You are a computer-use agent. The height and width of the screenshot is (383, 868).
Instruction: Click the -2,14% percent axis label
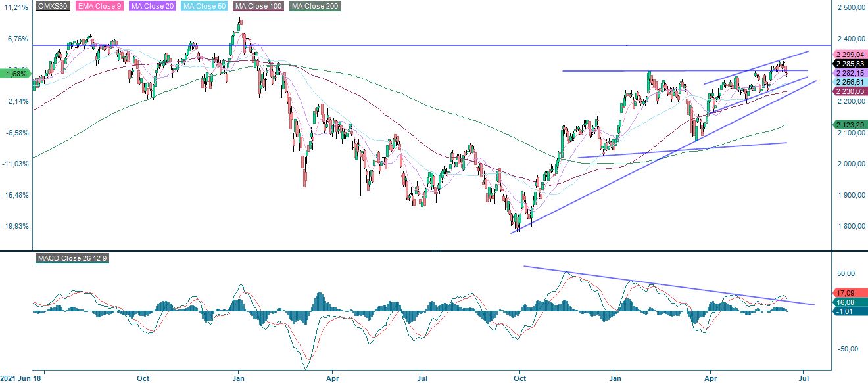(x=16, y=101)
